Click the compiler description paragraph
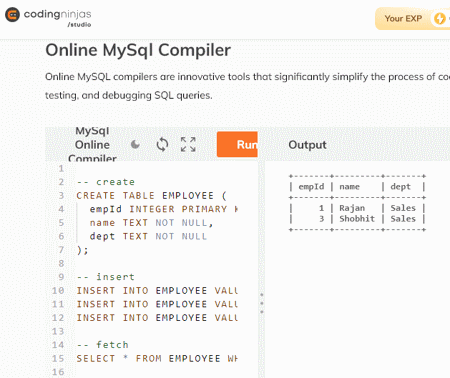Image resolution: width=450 pixels, height=378 pixels. 247,86
